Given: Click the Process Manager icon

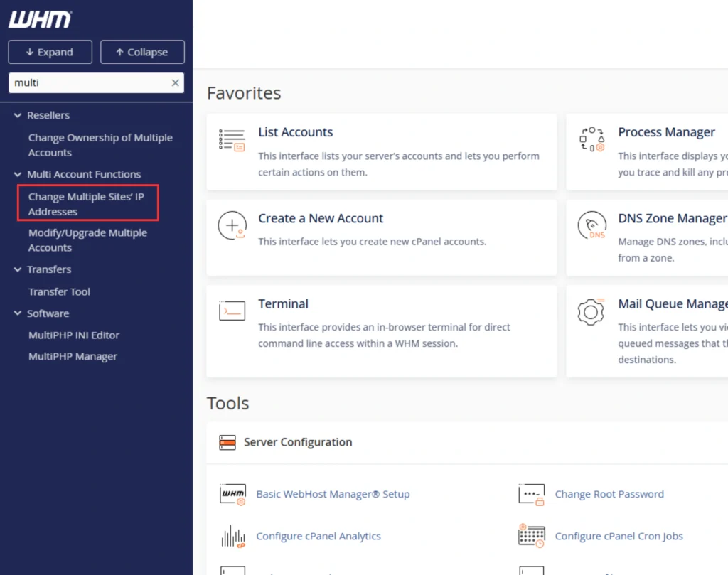Looking at the screenshot, I should point(592,139).
